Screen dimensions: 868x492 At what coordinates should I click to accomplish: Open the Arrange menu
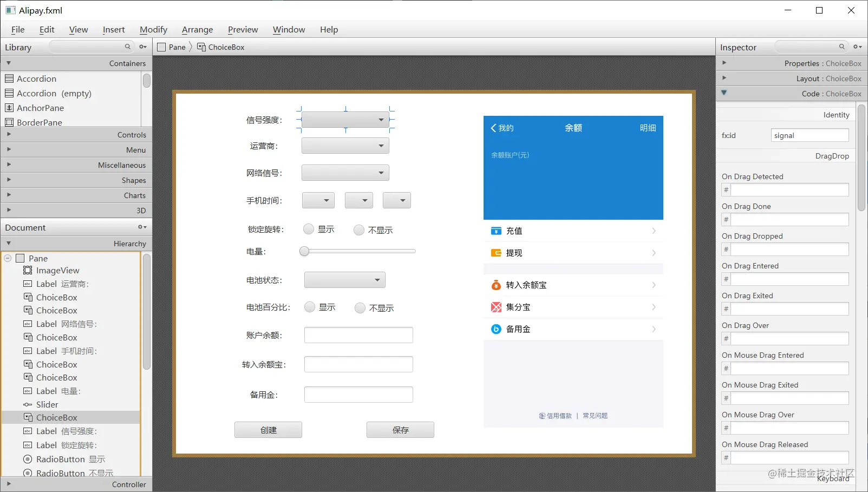pos(197,30)
